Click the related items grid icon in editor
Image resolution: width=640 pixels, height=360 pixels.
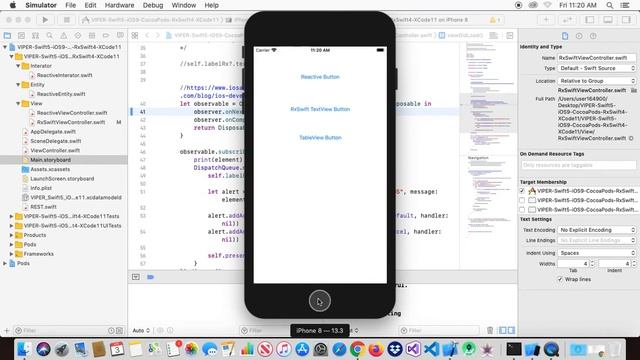(x=135, y=36)
